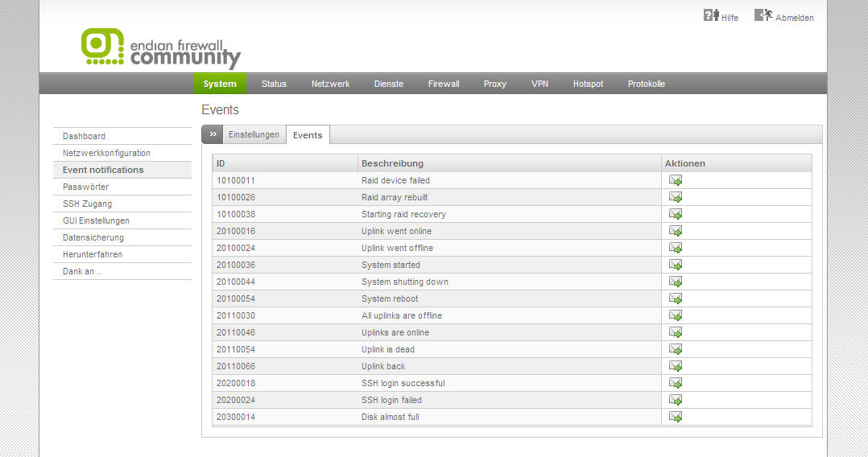Go to SSH Zugang in the sidebar
Screen dimensions: 868x457
point(88,204)
